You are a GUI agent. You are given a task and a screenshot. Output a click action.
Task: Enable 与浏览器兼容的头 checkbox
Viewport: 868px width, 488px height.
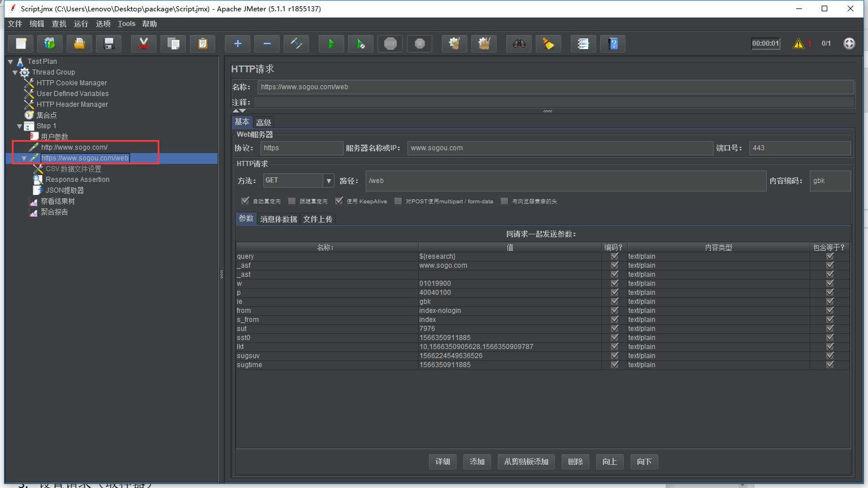505,201
